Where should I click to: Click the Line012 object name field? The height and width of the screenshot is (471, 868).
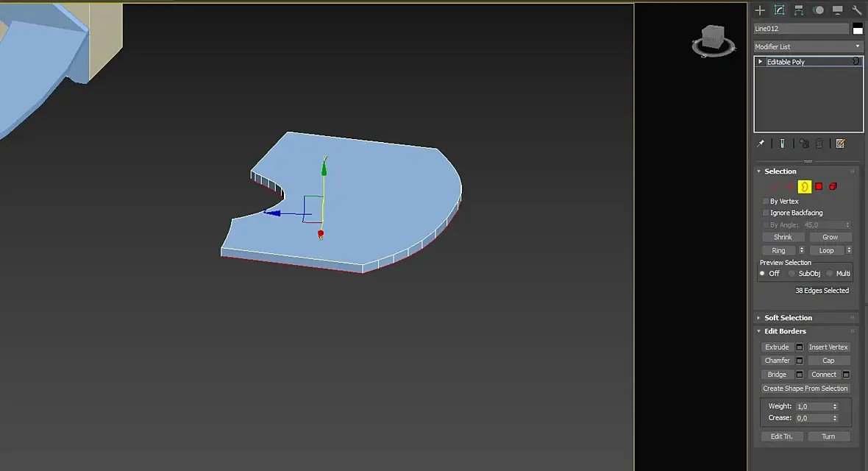(801, 29)
